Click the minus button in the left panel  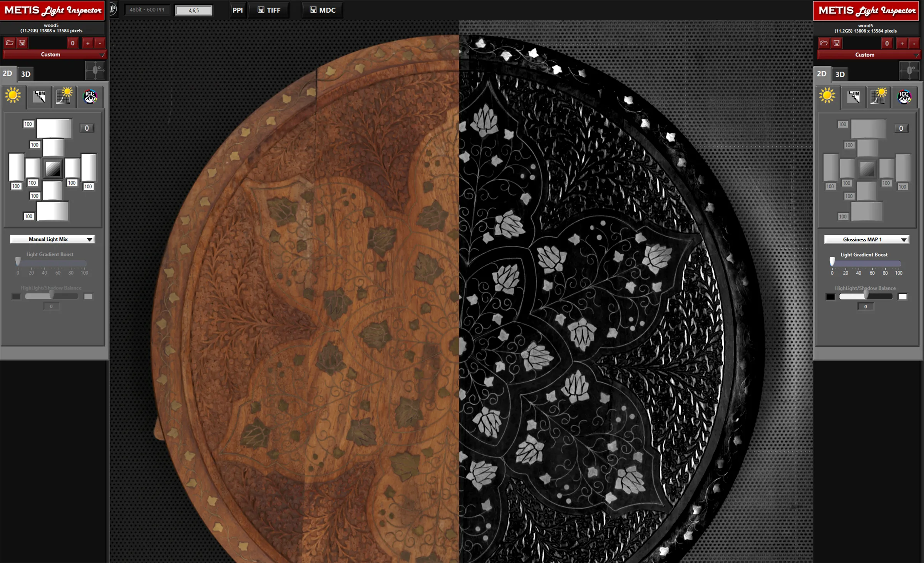coord(100,43)
